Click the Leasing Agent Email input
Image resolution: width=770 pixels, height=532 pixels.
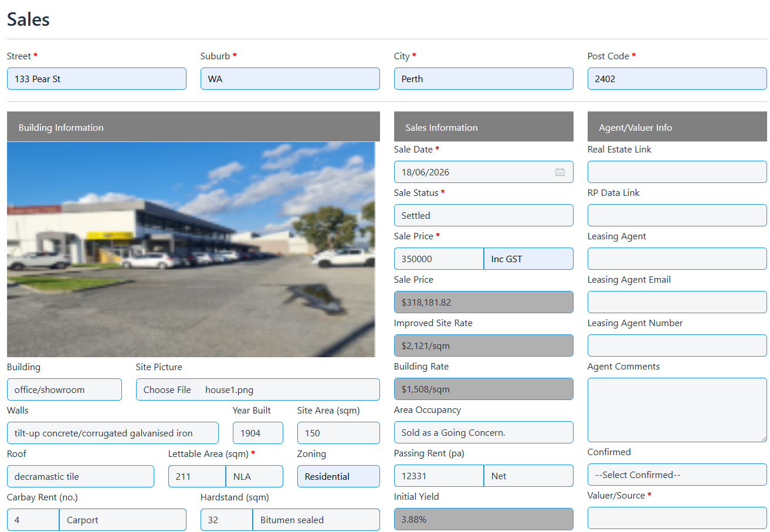(x=677, y=302)
